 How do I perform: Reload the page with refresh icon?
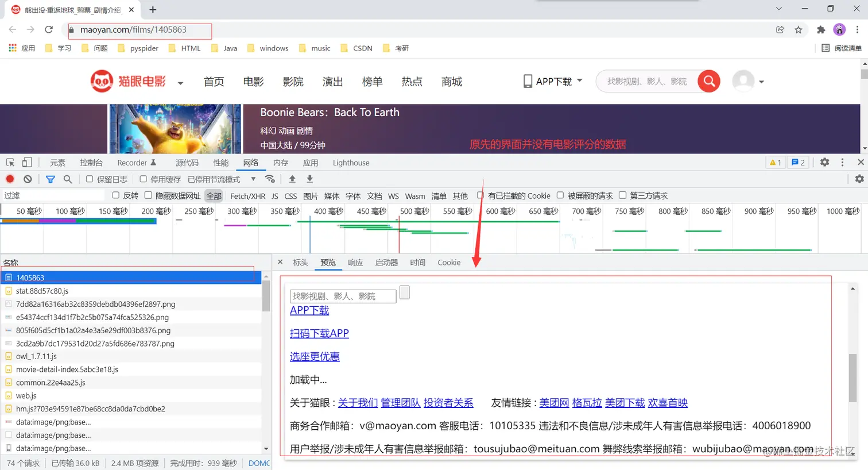[49, 29]
